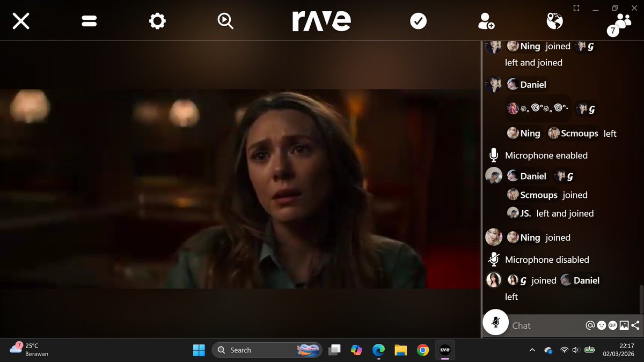The height and width of the screenshot is (362, 644).
Task: Open JS. profile in 'left and joined' row
Action: 519,213
